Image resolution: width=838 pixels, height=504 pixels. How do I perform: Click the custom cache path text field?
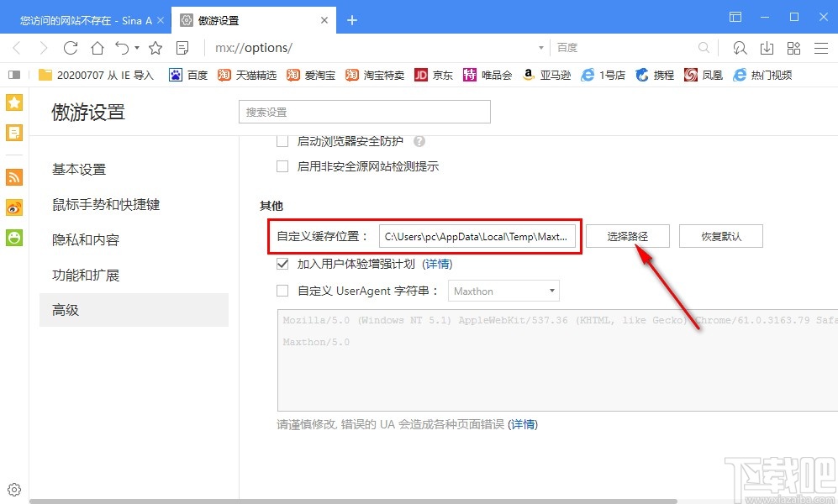click(477, 236)
